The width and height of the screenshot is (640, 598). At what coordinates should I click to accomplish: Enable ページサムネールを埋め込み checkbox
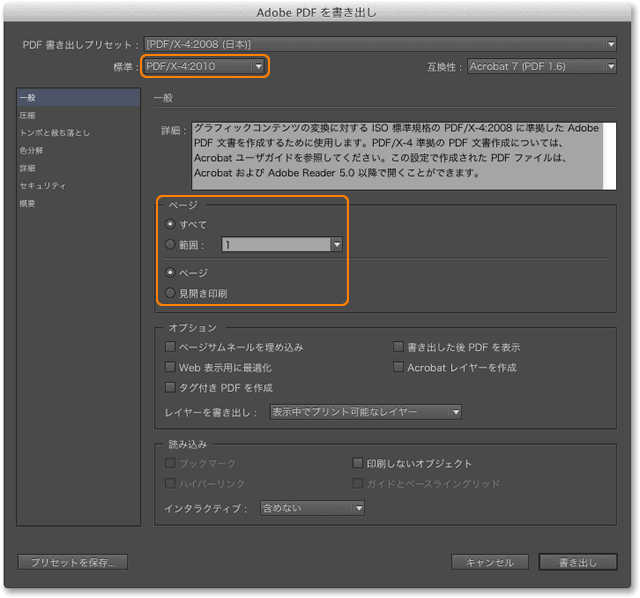[171, 347]
